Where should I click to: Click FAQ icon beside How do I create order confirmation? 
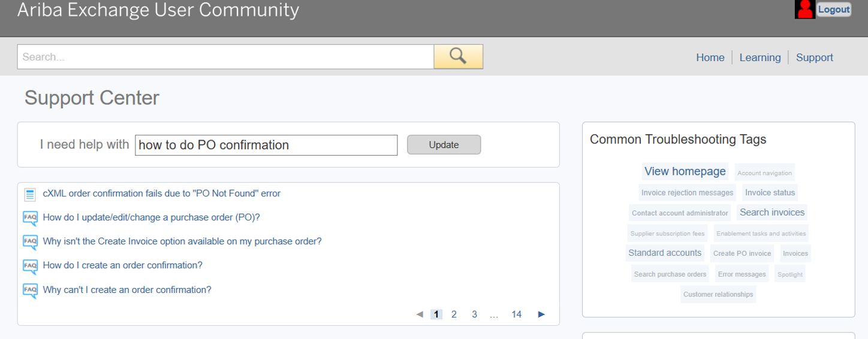click(30, 266)
